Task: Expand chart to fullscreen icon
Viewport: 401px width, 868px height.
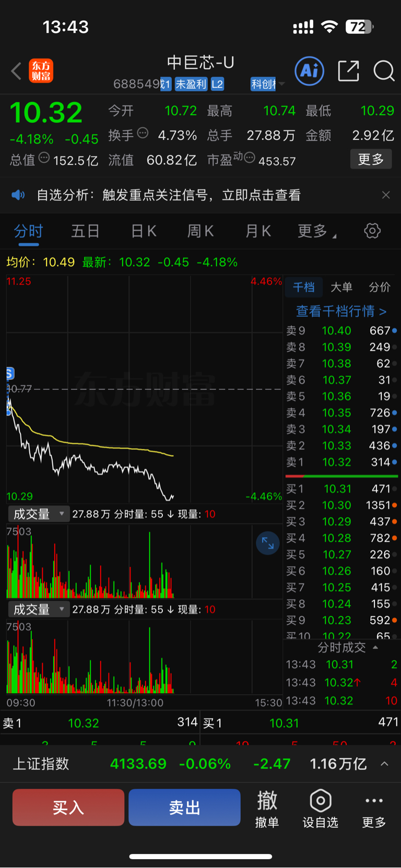Action: 268,543
